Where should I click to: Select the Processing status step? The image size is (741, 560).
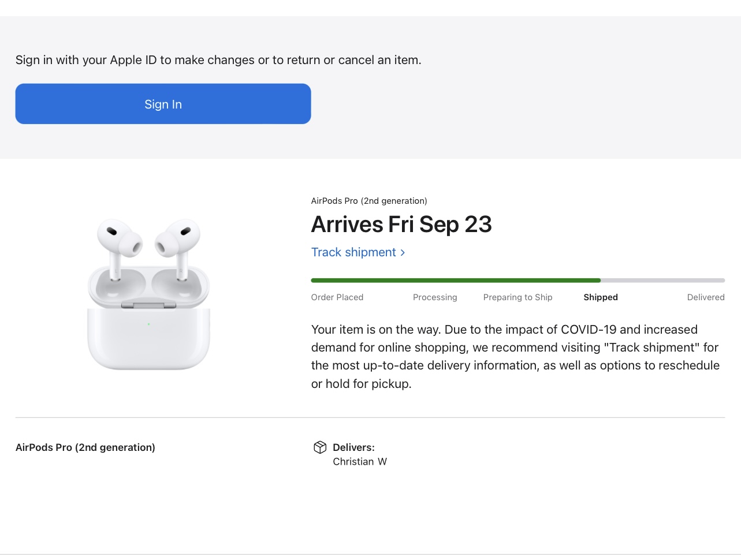(x=435, y=297)
